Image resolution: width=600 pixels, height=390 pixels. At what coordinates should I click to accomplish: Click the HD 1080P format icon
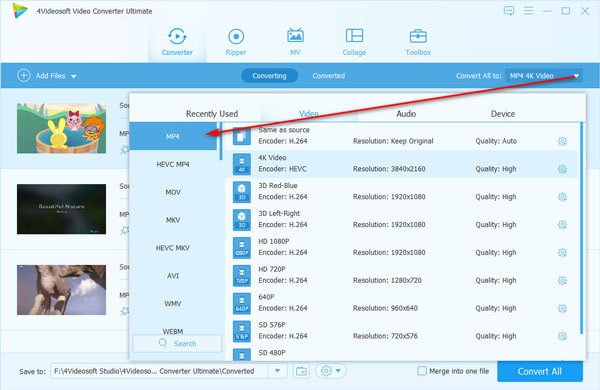[242, 248]
